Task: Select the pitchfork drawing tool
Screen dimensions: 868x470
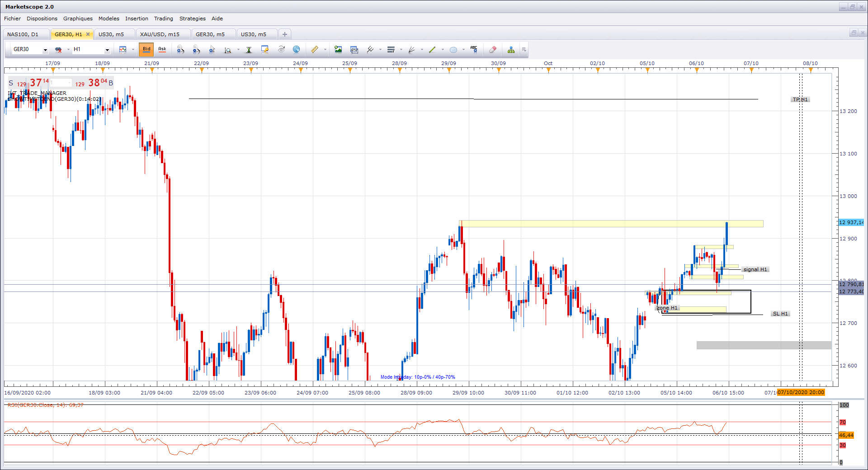Action: click(x=370, y=49)
